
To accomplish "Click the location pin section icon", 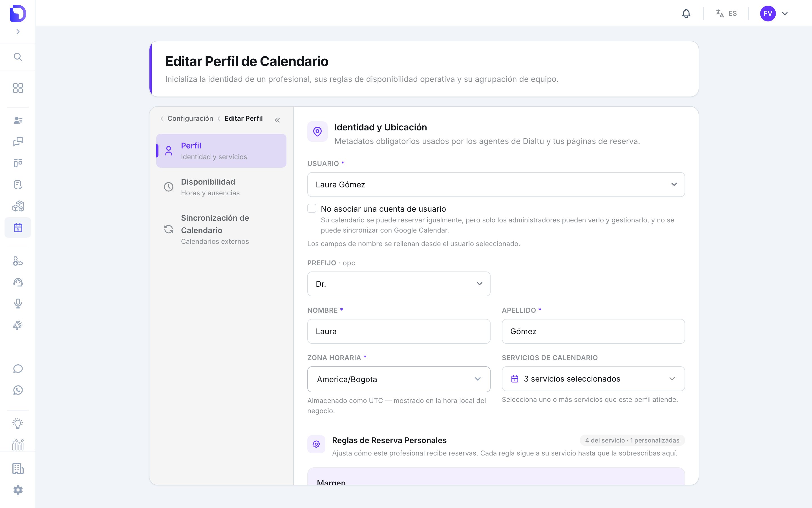I will (x=317, y=131).
